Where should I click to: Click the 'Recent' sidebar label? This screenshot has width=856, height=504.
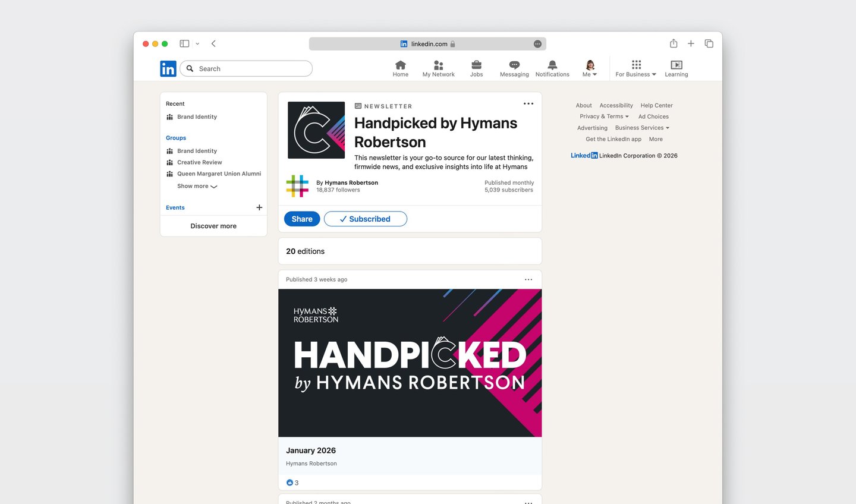[x=175, y=104]
